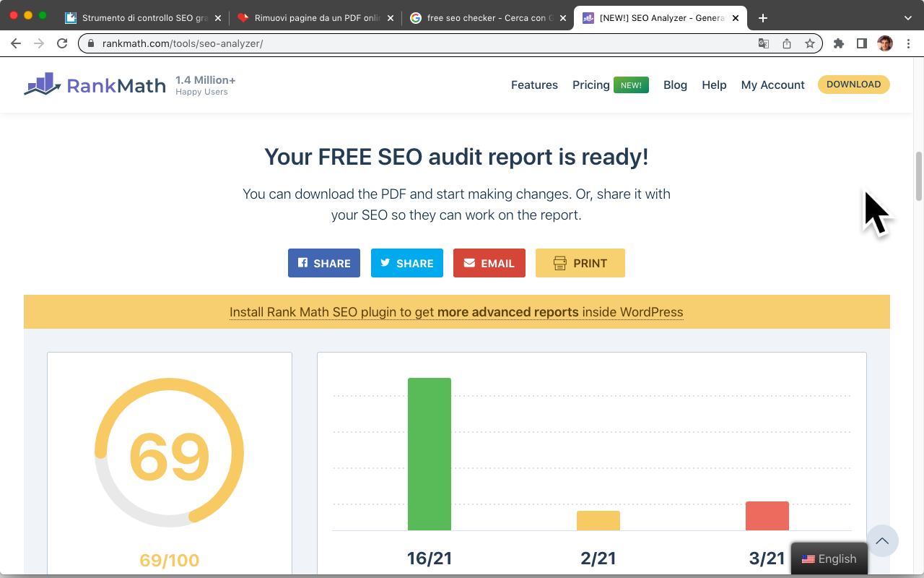
Task: Open the Google Translate page icon
Action: pos(764,43)
